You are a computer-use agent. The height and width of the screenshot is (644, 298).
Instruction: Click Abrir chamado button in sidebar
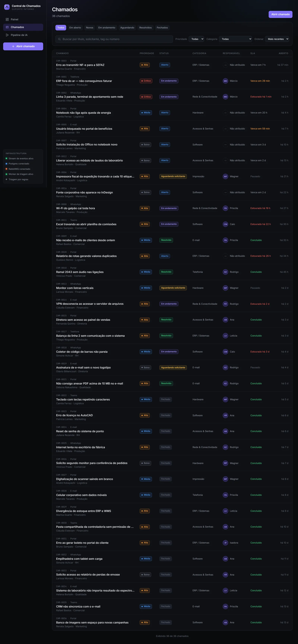pyautogui.click(x=23, y=46)
